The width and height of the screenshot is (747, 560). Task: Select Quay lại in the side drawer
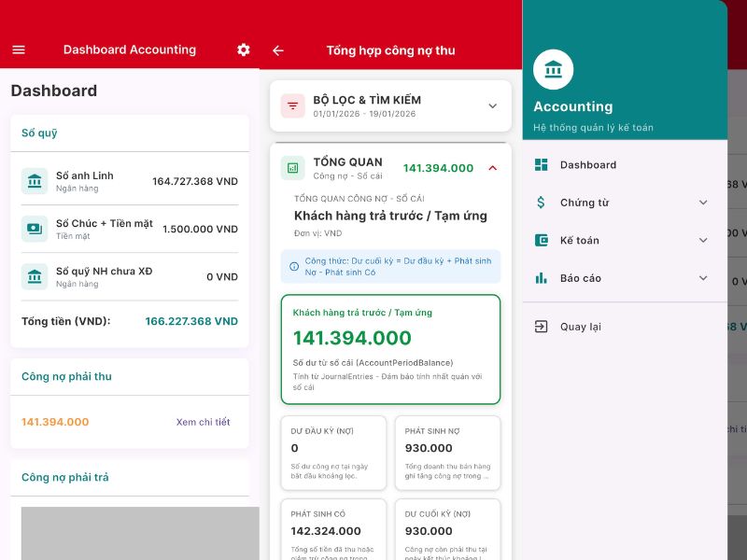pyautogui.click(x=580, y=327)
